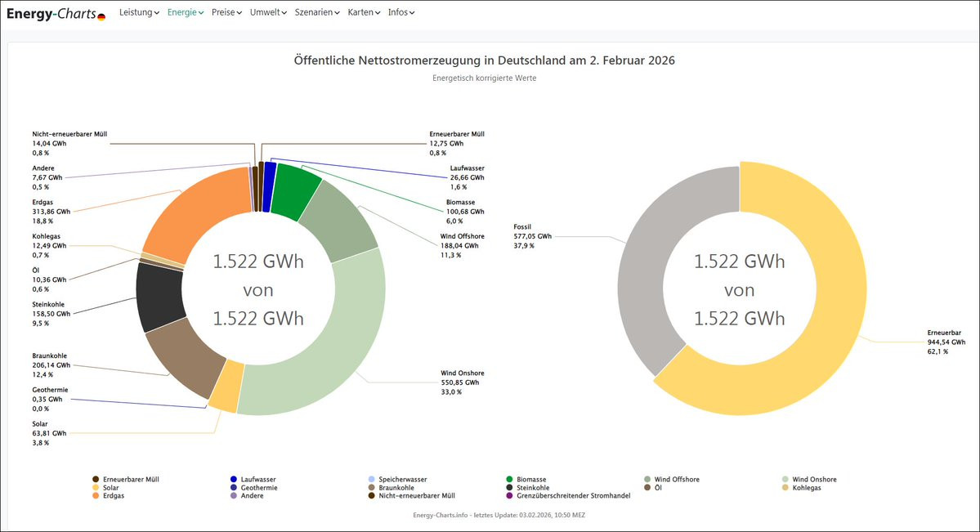Image resolution: width=980 pixels, height=532 pixels.
Task: Expand the Preise dropdown menu
Action: pos(226,12)
